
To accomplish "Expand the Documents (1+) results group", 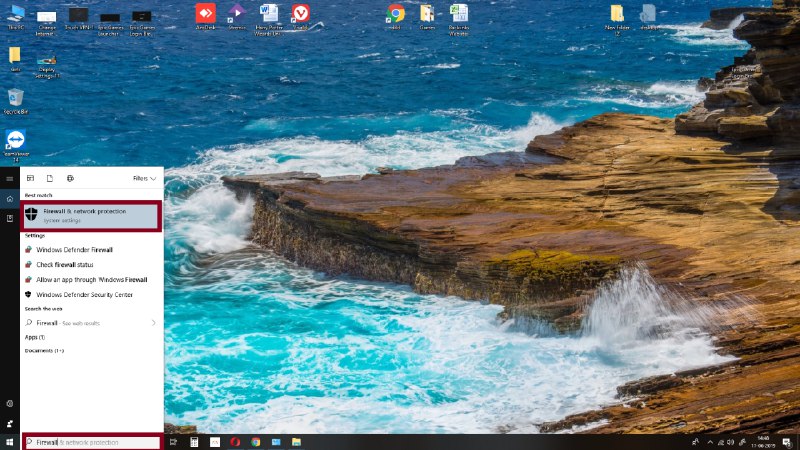I will click(45, 350).
